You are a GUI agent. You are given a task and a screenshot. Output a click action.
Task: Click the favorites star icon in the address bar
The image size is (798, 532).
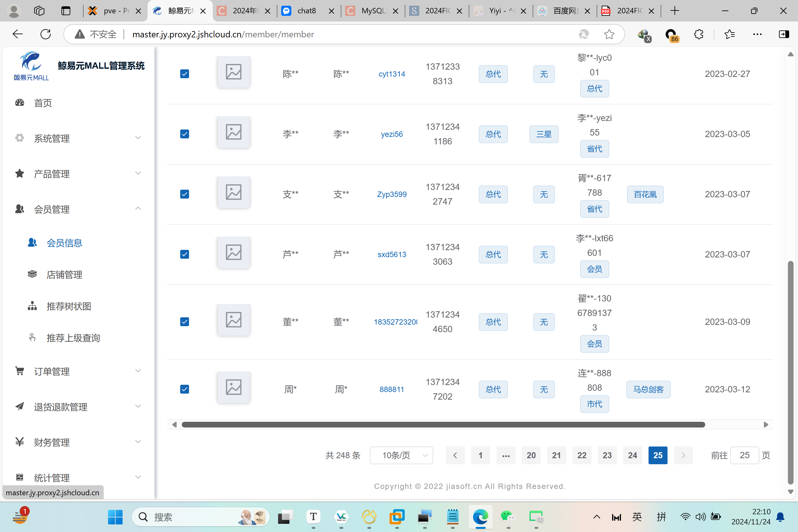coord(609,34)
